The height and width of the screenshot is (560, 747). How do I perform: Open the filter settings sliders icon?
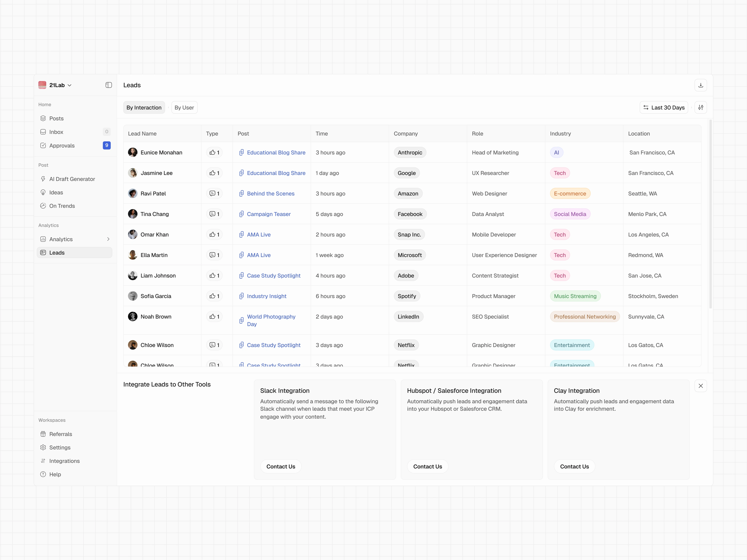tap(700, 107)
